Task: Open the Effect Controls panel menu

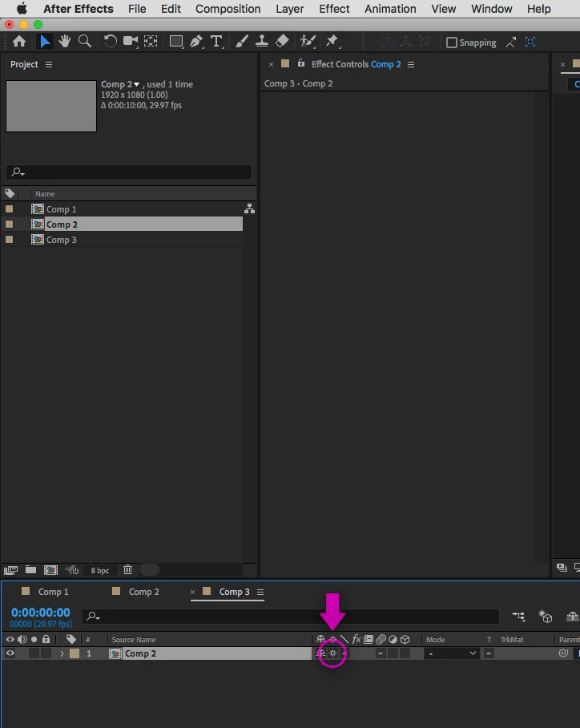Action: tap(411, 64)
